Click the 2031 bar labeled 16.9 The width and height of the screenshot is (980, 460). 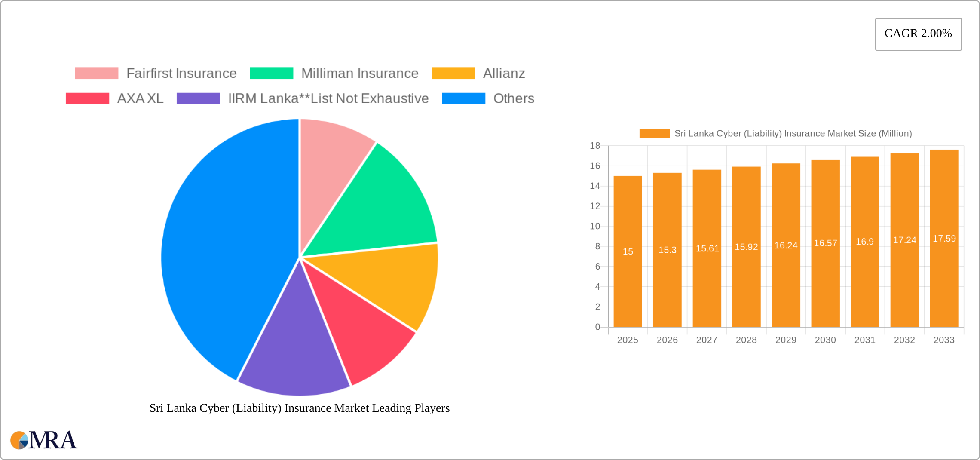coord(865,242)
